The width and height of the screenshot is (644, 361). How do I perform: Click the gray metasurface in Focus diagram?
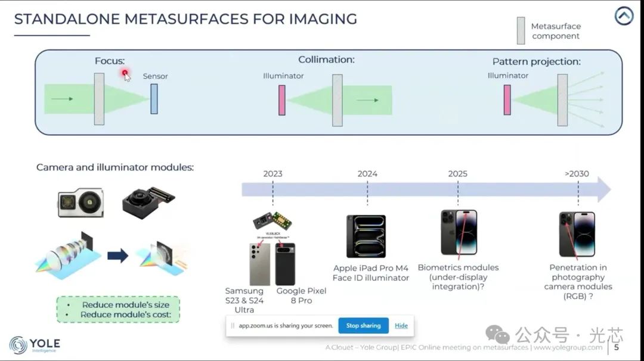click(99, 99)
